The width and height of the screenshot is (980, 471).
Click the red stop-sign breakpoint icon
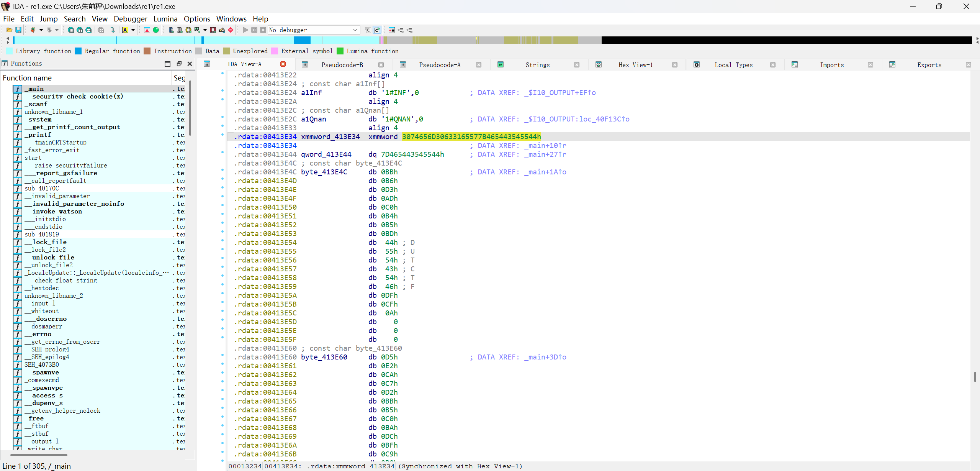(231, 30)
